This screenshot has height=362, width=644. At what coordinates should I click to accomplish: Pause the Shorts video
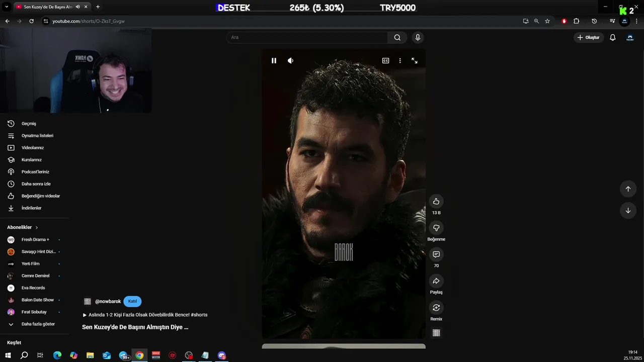tap(274, 60)
